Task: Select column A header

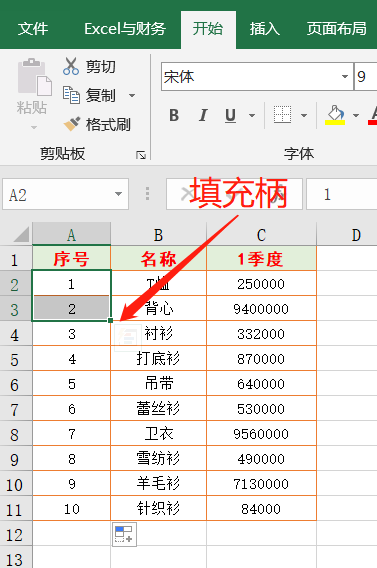Action: click(71, 235)
